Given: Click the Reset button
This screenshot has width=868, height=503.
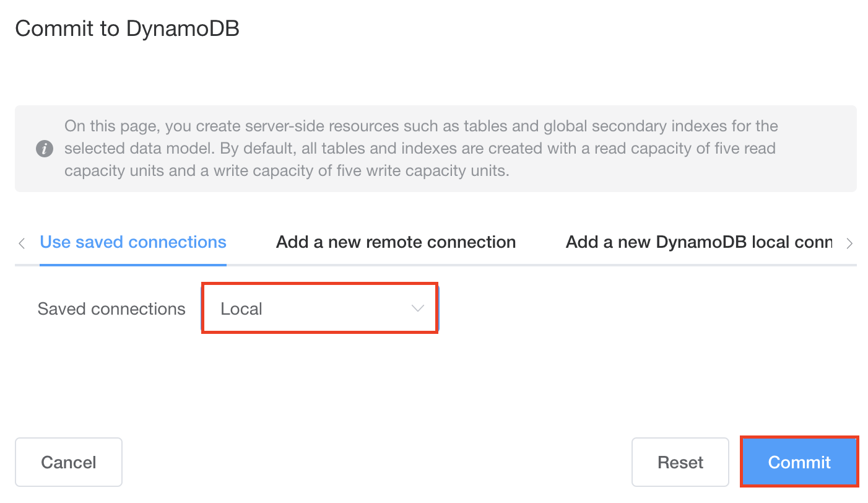Looking at the screenshot, I should (680, 462).
